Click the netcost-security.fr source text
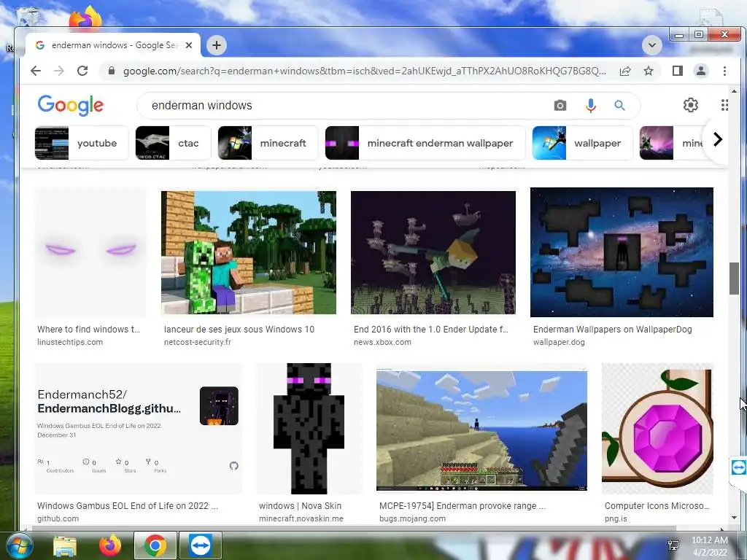Viewport: 747px width, 560px height. (x=197, y=342)
